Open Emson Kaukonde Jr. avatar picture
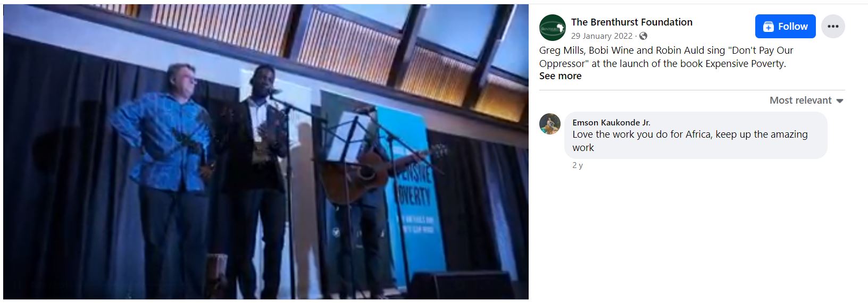 point(550,124)
